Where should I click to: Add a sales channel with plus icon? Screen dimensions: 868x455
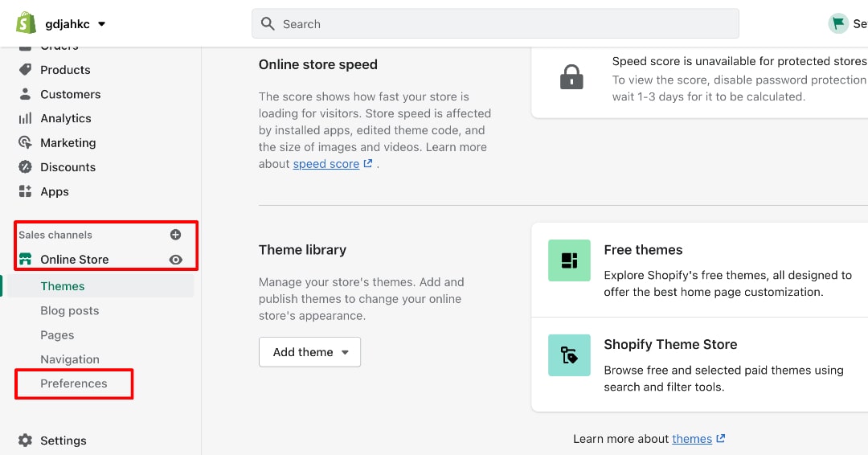pyautogui.click(x=175, y=235)
